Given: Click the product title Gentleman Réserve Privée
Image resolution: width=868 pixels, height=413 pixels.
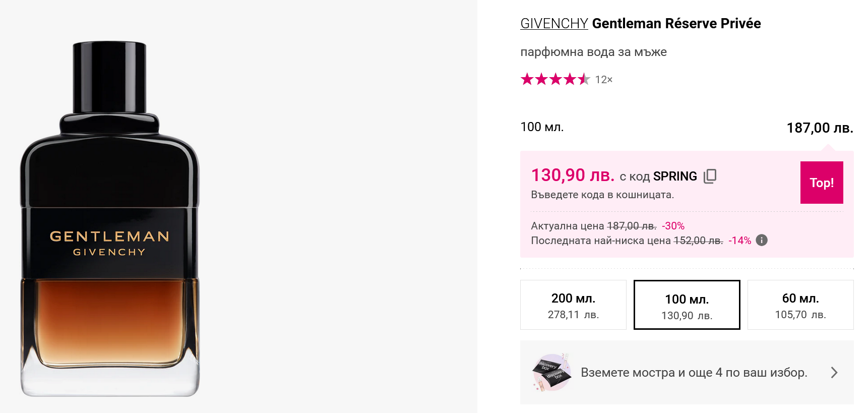Looking at the screenshot, I should [x=676, y=24].
